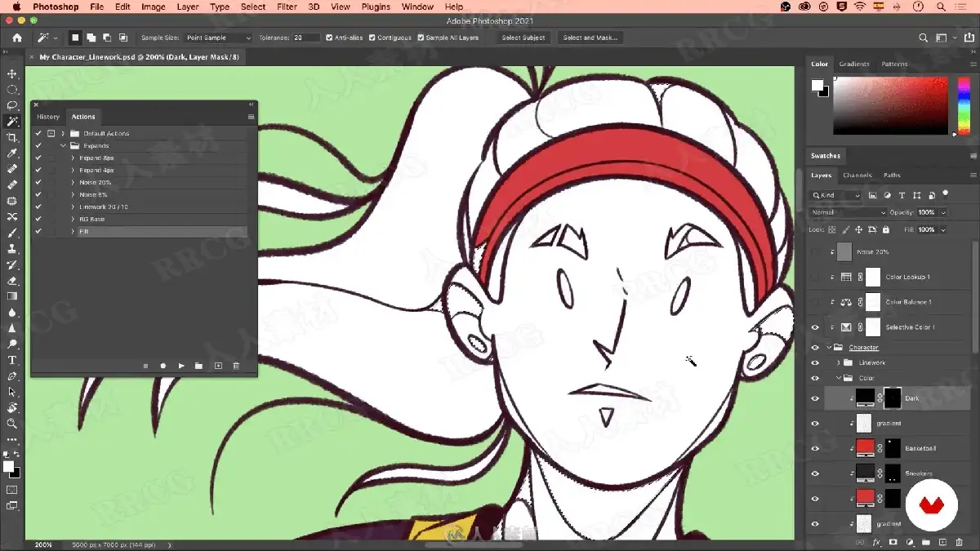The image size is (980, 551).
Task: Show the Noise 20% layer
Action: pos(814,252)
